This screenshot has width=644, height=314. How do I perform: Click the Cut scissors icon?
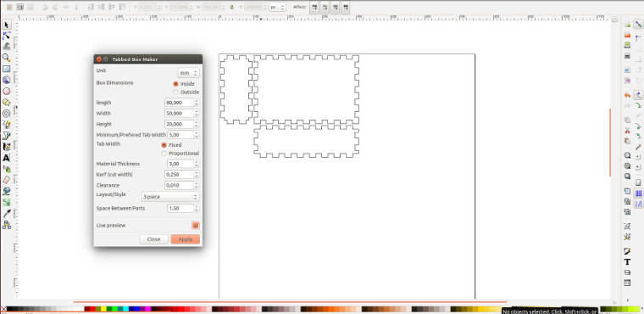tap(627, 131)
